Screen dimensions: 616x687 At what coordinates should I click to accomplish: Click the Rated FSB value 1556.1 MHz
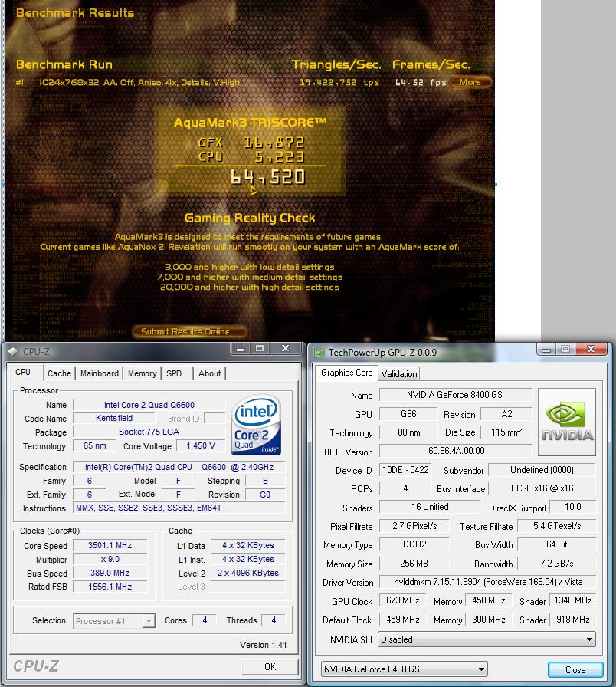point(110,587)
